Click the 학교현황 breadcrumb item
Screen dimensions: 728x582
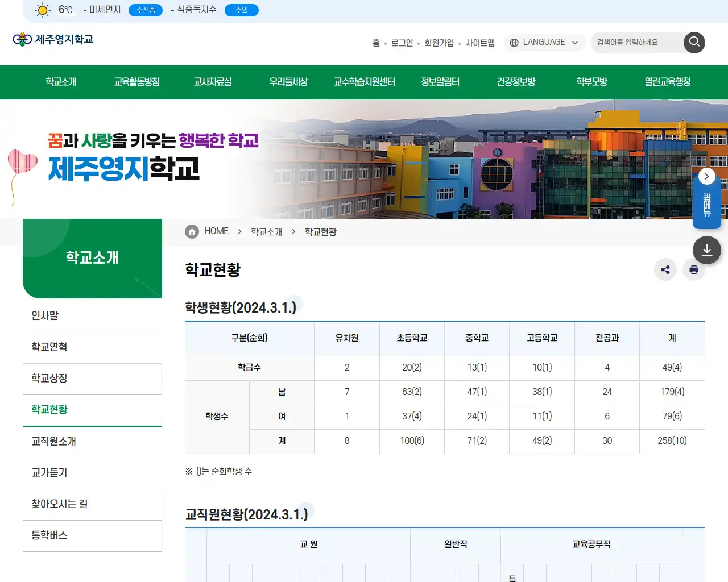(321, 232)
